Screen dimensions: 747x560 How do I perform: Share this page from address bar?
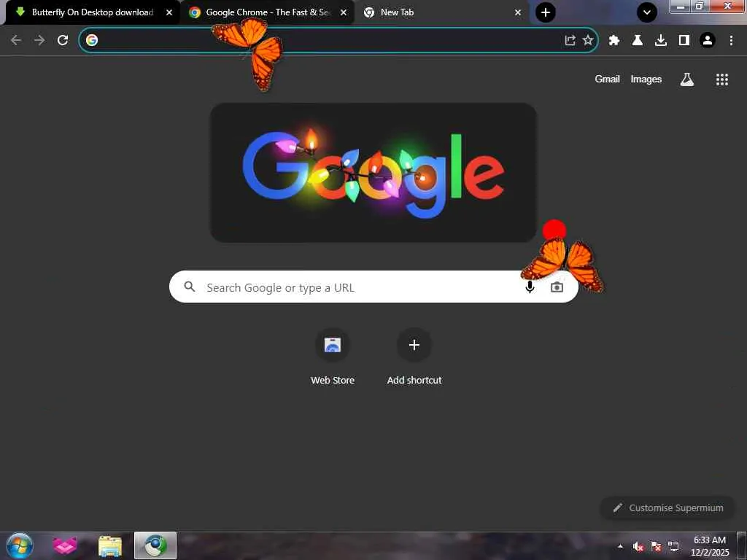570,40
